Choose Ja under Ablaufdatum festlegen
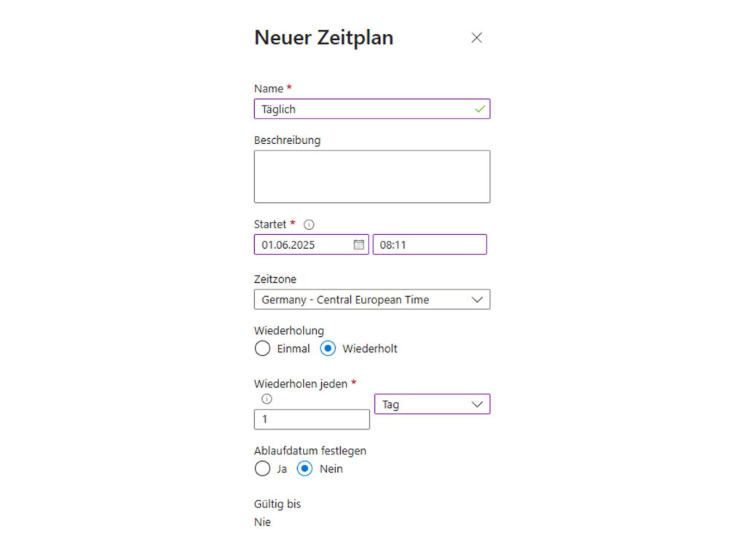 coord(262,469)
